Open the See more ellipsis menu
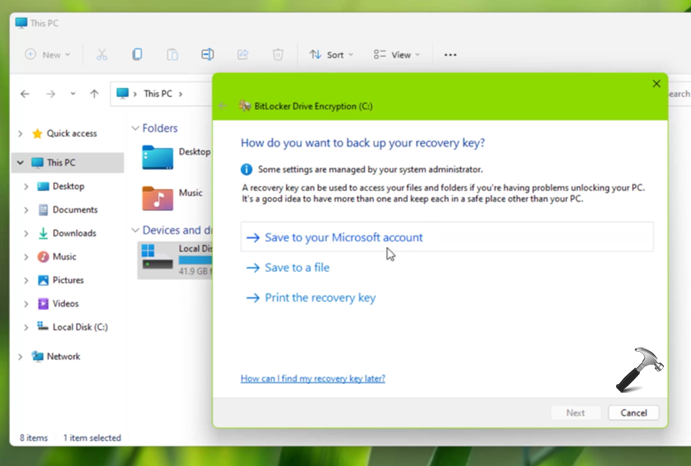This screenshot has height=466, width=691. 450,55
